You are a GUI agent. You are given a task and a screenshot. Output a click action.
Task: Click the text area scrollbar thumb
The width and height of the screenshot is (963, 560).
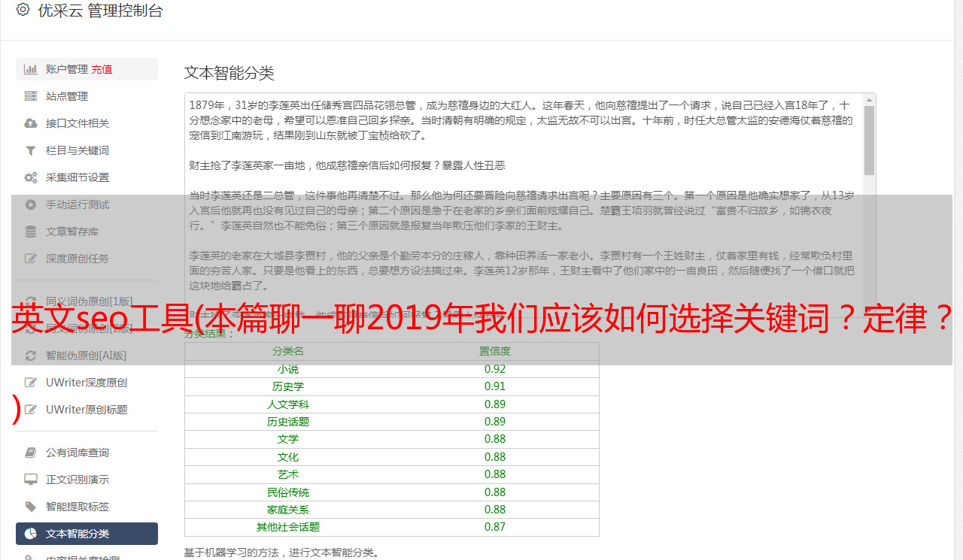tap(869, 141)
